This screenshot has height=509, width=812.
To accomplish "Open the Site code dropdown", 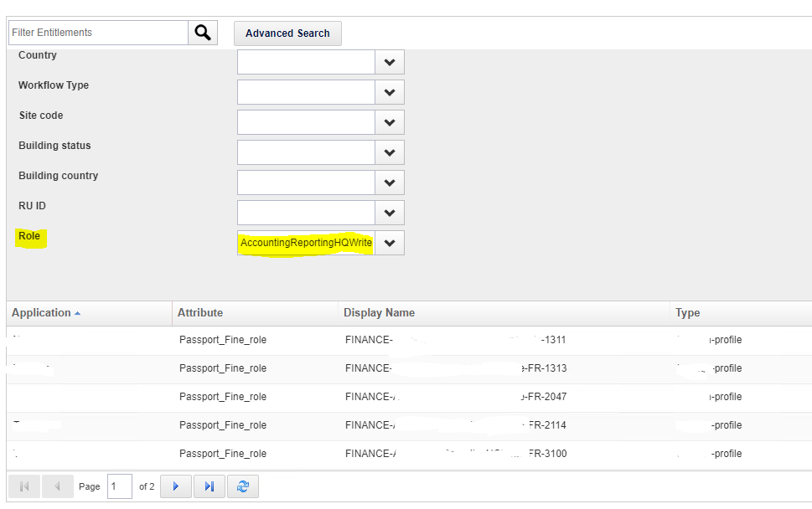I will (389, 122).
